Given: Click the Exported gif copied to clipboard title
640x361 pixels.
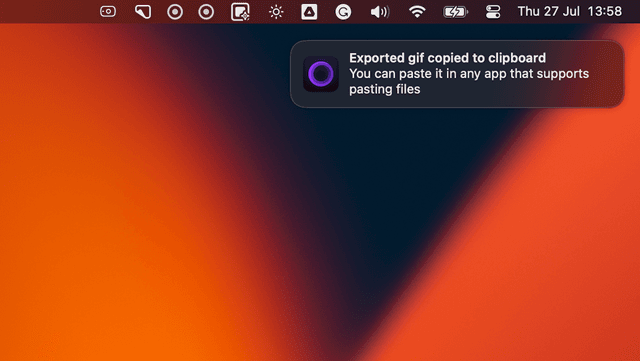Looking at the screenshot, I should click(447, 58).
